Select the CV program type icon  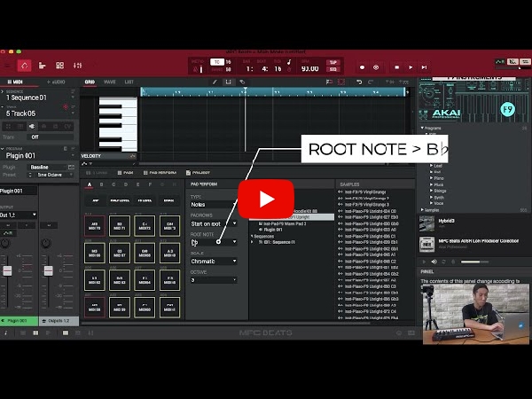click(x=67, y=127)
